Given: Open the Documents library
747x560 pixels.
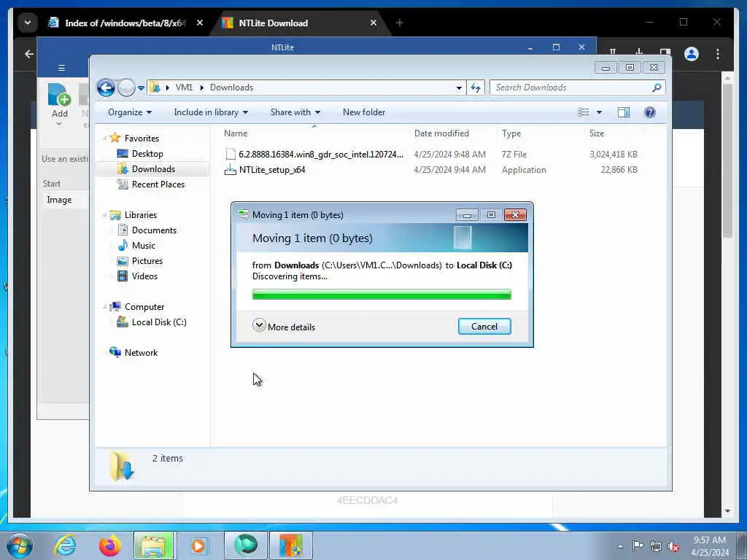Looking at the screenshot, I should 154,230.
